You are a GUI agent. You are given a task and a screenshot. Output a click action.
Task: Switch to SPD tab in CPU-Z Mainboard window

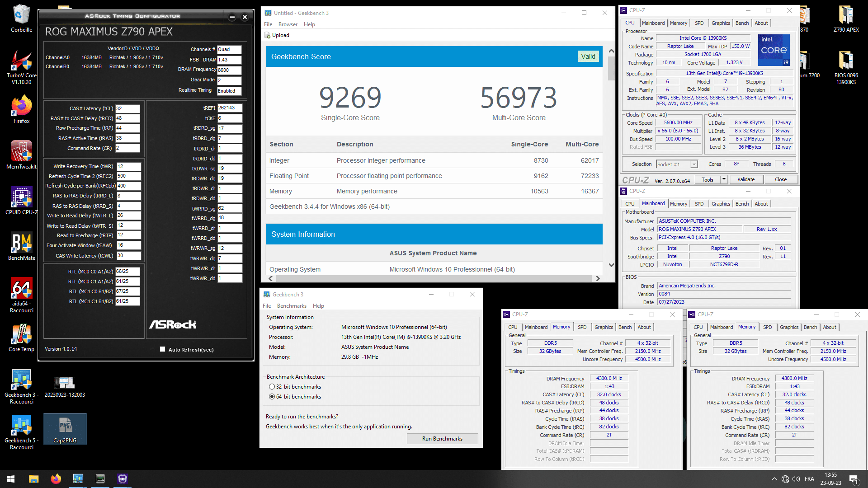click(x=699, y=204)
